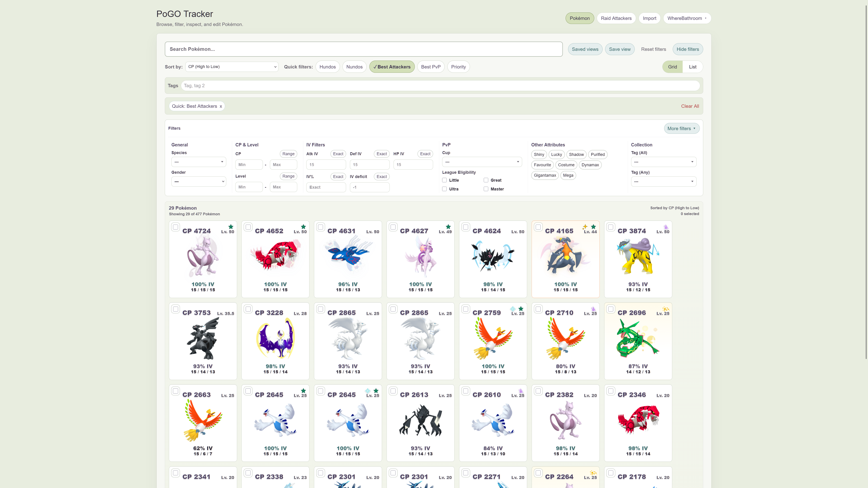The height and width of the screenshot is (488, 868).
Task: Focus the Atk IV value field
Action: [326, 165]
